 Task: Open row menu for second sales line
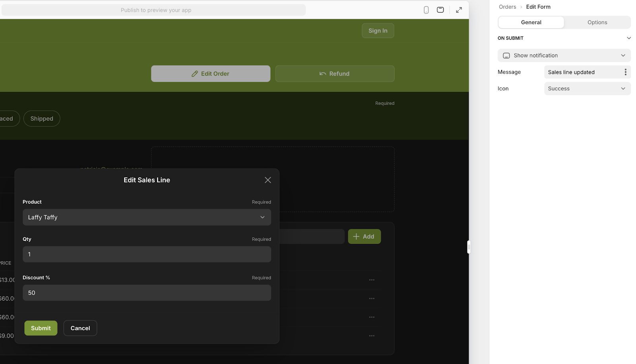[372, 298]
